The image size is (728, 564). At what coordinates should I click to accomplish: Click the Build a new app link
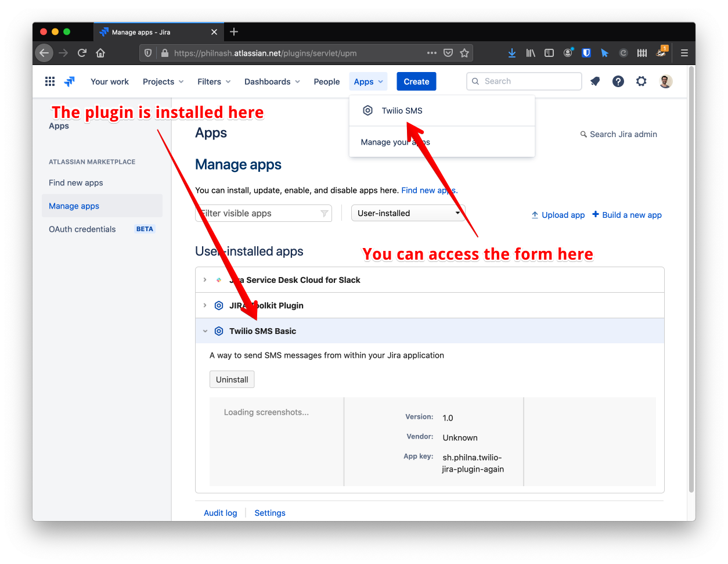(x=627, y=215)
